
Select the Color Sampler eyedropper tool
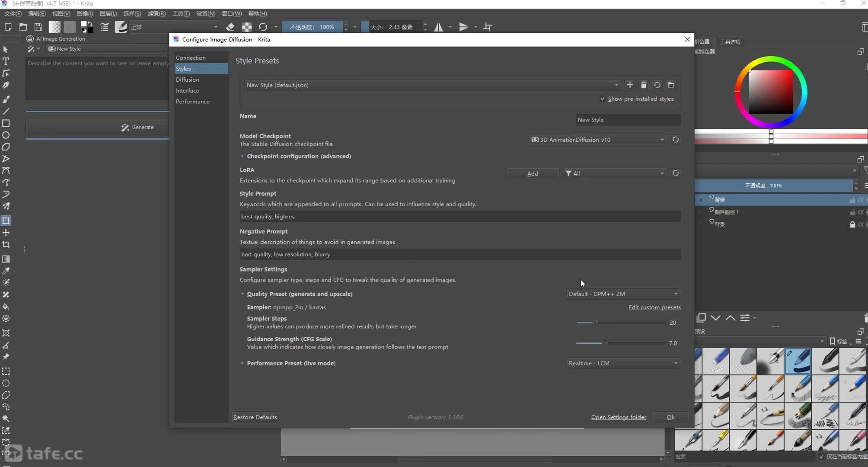click(6, 271)
